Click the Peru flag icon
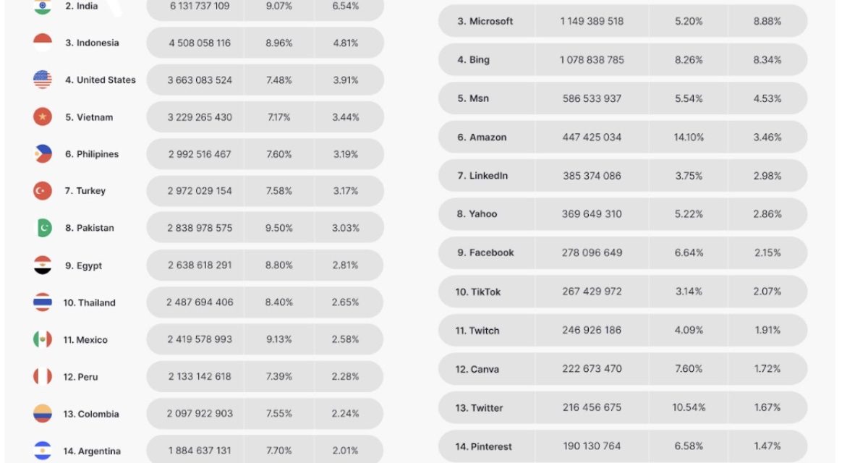The width and height of the screenshot is (868, 463). (x=43, y=377)
